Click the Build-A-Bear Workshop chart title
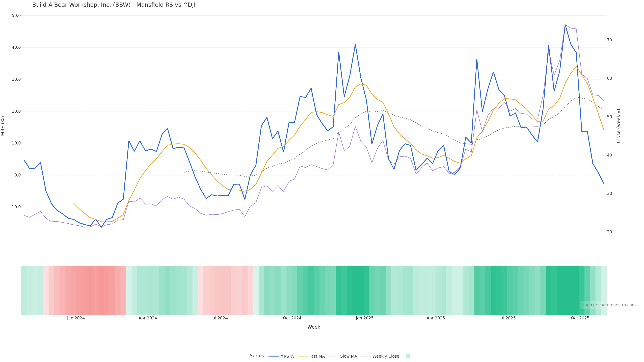 (114, 5)
